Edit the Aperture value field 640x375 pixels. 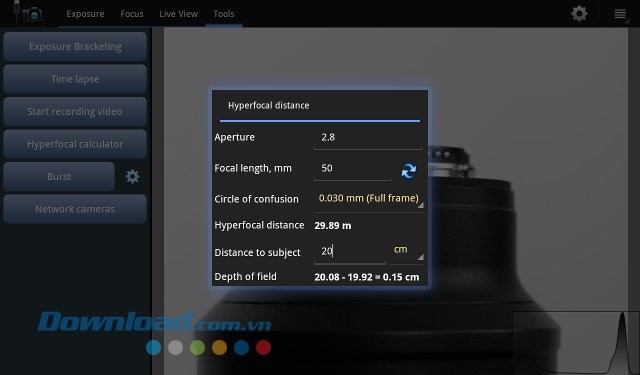tap(368, 138)
